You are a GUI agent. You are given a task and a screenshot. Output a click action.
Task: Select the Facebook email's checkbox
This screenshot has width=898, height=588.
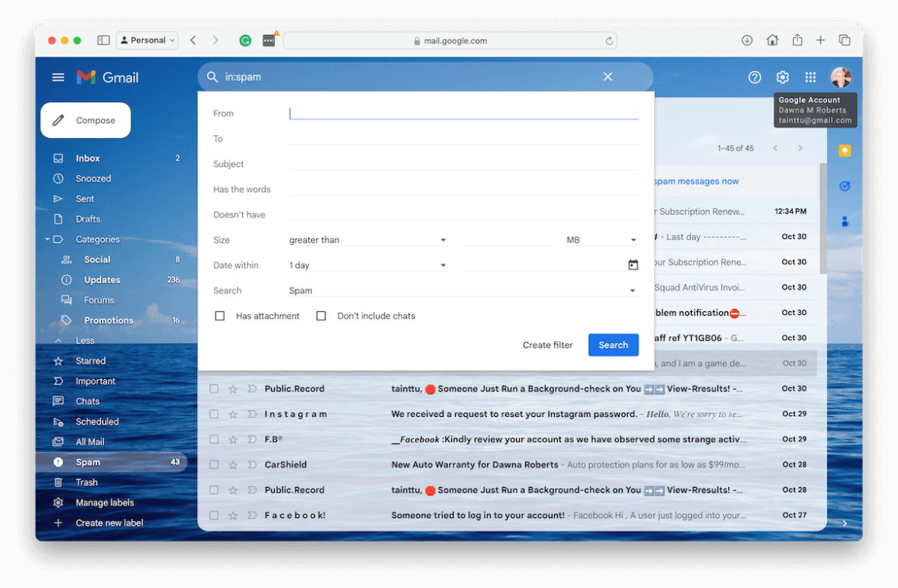214,515
